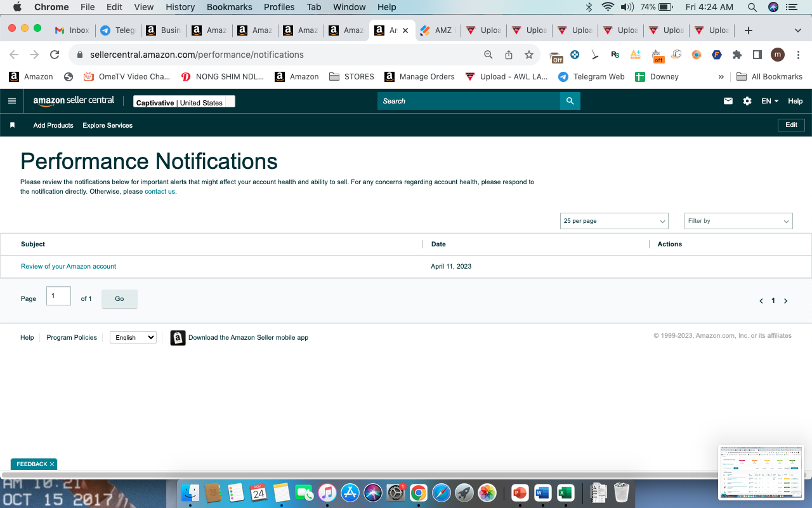Switch to the Telegram tab

(x=118, y=30)
